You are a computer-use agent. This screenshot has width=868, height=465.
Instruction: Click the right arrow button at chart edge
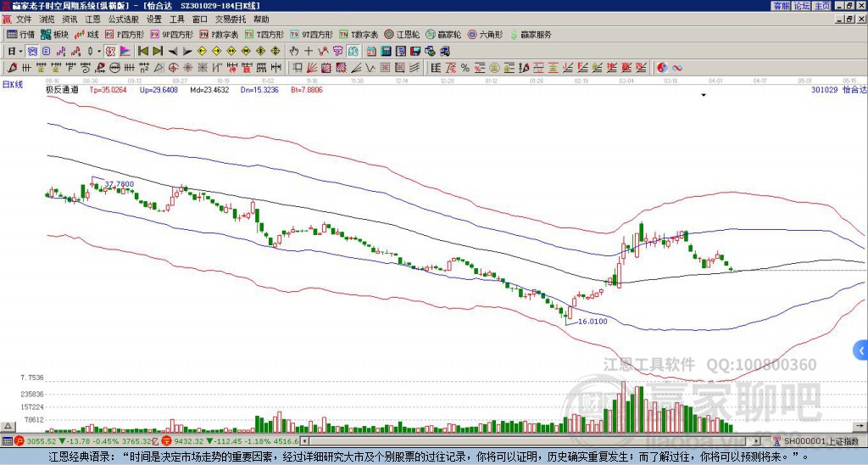pyautogui.click(x=861, y=426)
